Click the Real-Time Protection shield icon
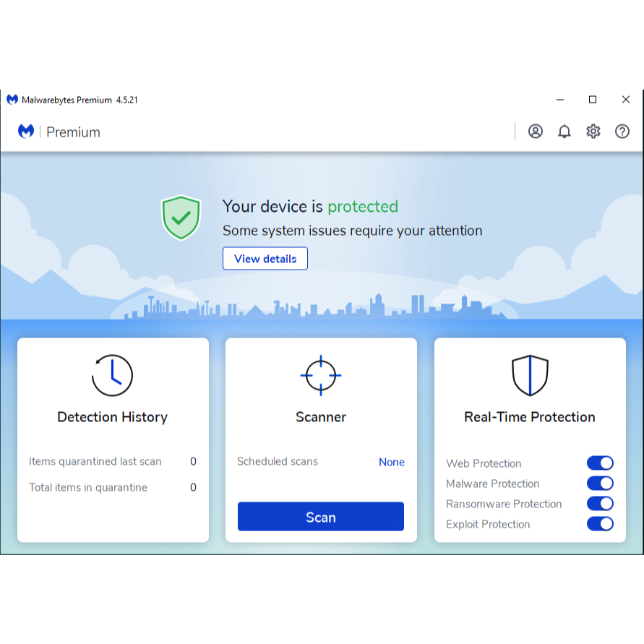This screenshot has height=644, width=644. click(530, 375)
